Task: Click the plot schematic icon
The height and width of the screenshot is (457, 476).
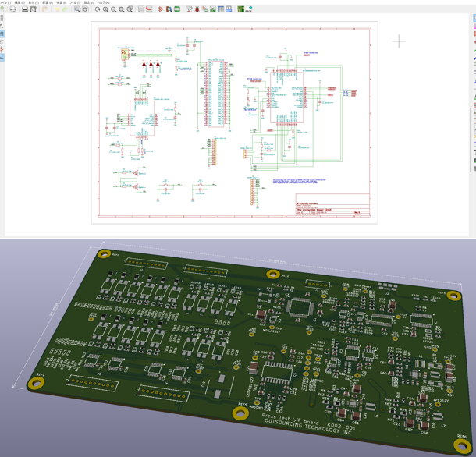Action: coord(33,9)
